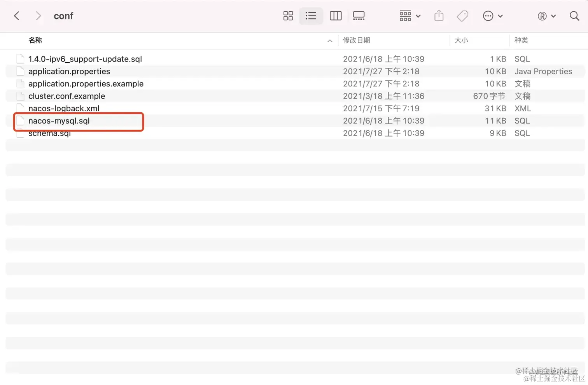Viewport: 588px width, 385px height.
Task: Go forward to the next folder
Action: coord(38,16)
